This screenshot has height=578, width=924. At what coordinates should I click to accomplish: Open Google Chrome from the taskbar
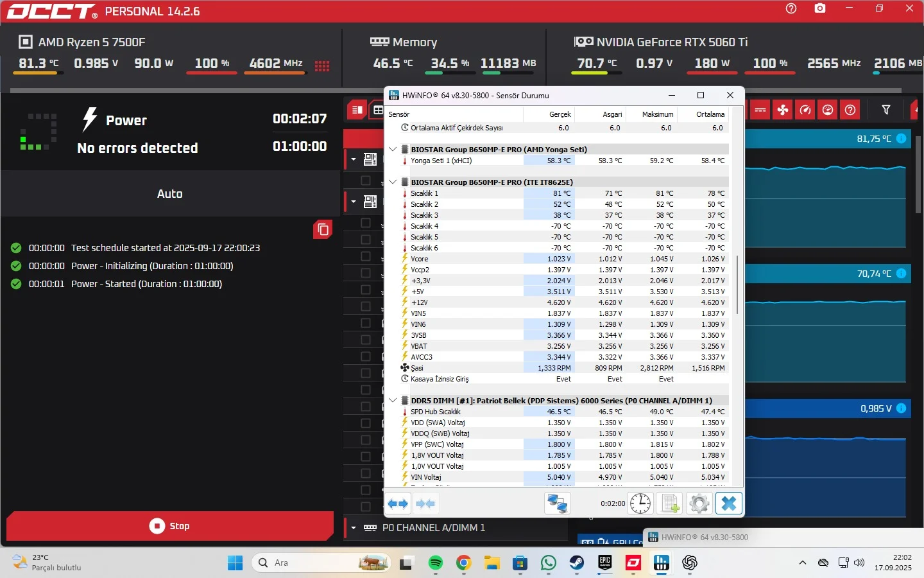tap(464, 563)
